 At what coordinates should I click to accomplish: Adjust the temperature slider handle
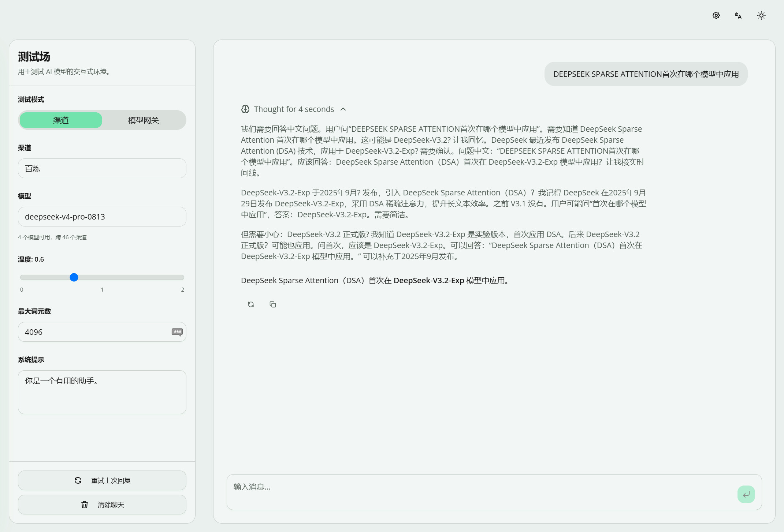tap(74, 277)
